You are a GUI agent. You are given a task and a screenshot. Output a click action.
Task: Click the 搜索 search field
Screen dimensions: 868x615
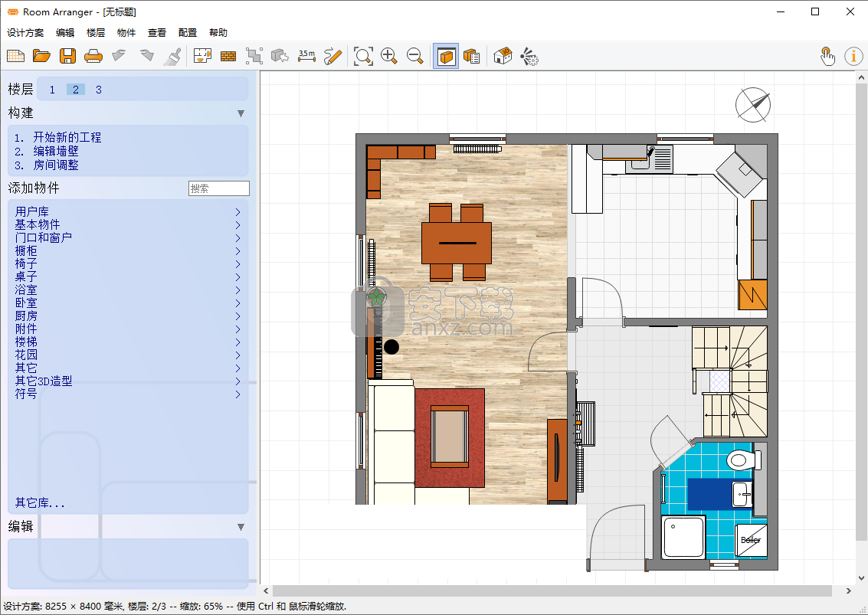(x=218, y=188)
